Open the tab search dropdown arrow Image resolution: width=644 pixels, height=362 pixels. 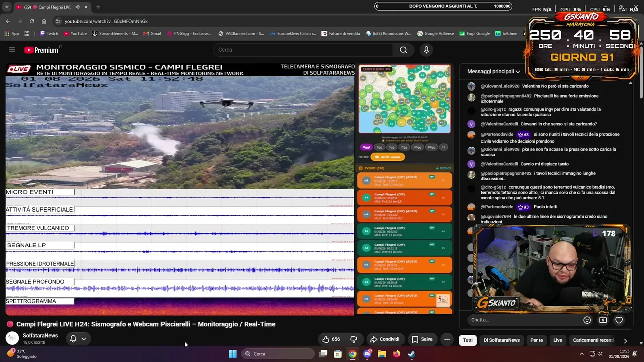click(x=8, y=7)
